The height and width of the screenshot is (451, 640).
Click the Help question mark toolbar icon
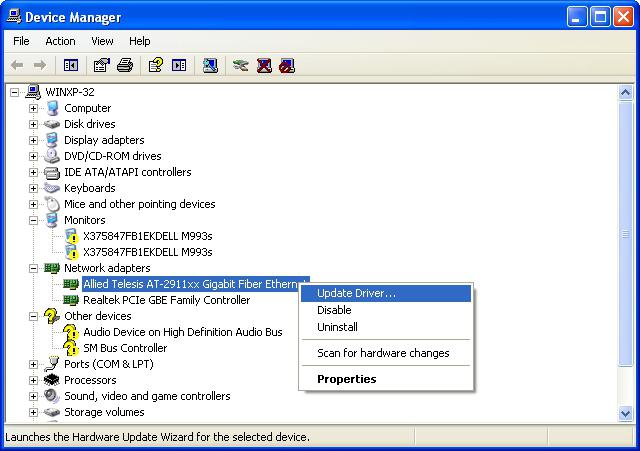pyautogui.click(x=156, y=65)
